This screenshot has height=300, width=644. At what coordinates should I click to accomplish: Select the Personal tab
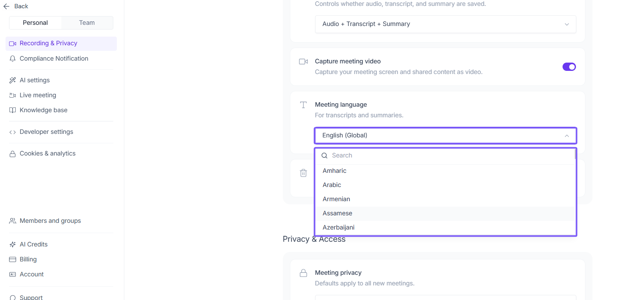click(x=35, y=23)
